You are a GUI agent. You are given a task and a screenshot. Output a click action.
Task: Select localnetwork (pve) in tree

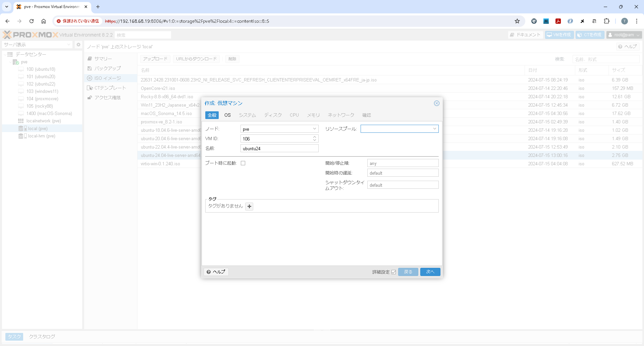tap(44, 121)
